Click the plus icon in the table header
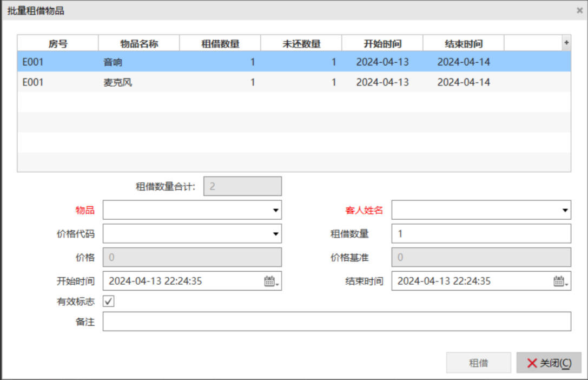This screenshot has width=588, height=380. tap(566, 43)
